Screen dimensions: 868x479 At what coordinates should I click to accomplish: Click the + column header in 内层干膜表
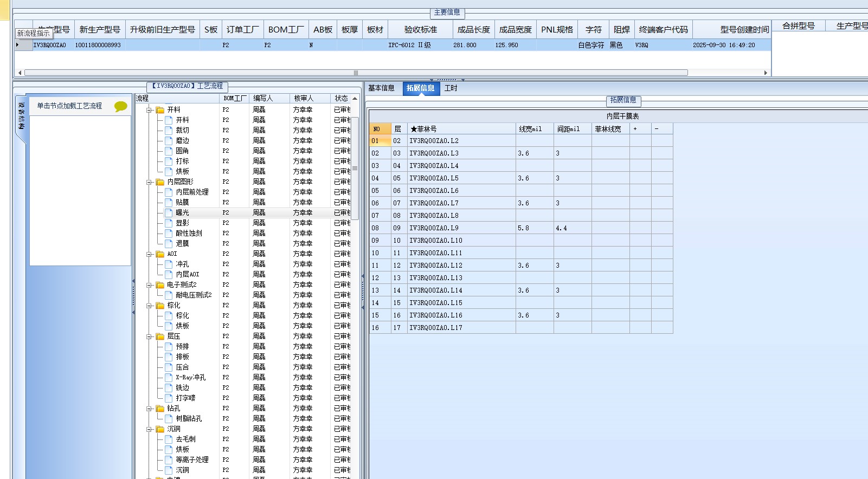coord(640,129)
